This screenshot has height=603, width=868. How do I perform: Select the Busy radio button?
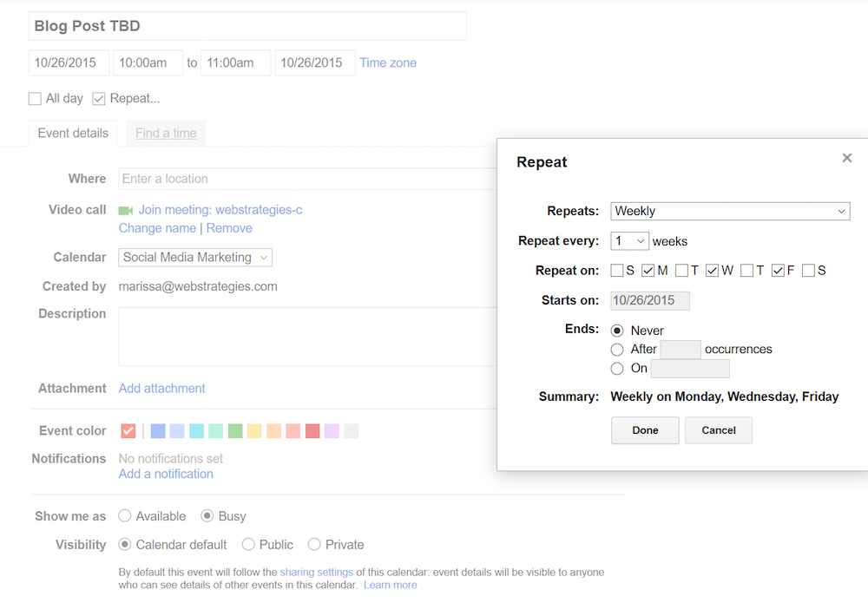pyautogui.click(x=207, y=516)
